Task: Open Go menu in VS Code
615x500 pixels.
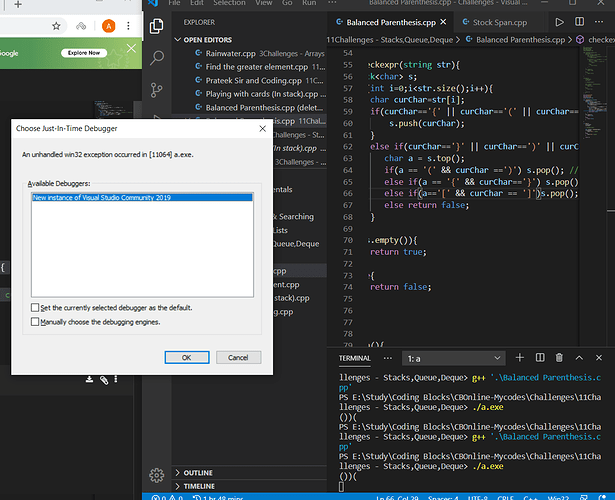Action: coord(287,3)
